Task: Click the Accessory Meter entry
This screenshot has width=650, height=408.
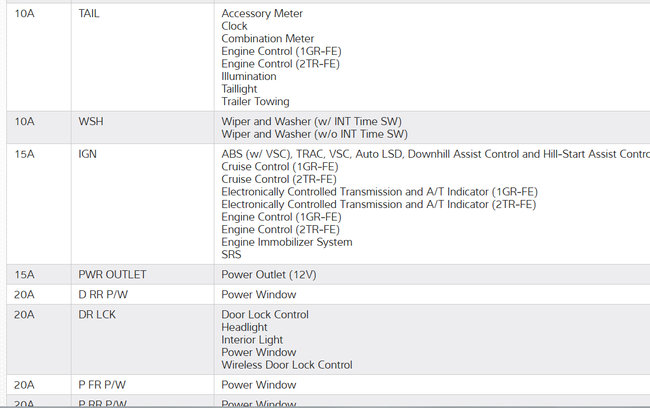Action: point(262,14)
